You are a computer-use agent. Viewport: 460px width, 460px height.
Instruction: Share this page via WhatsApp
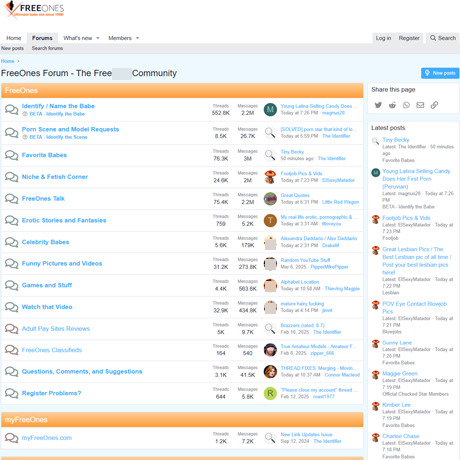click(406, 105)
